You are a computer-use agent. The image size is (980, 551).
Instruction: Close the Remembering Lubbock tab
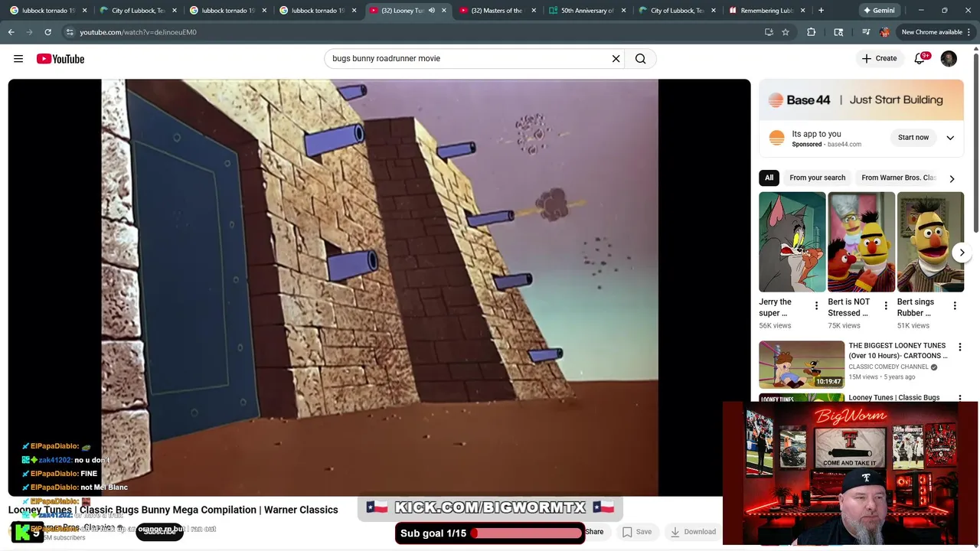(x=804, y=11)
